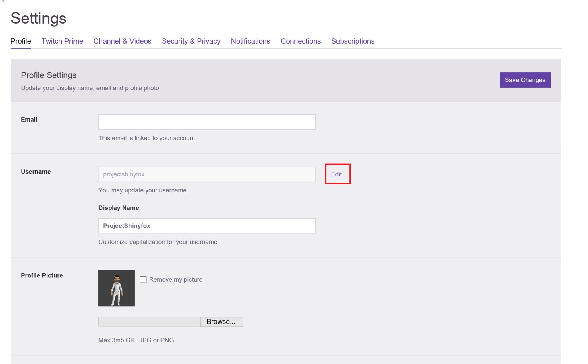Click the empty file path box
This screenshot has height=364, width=588.
pyautogui.click(x=149, y=322)
